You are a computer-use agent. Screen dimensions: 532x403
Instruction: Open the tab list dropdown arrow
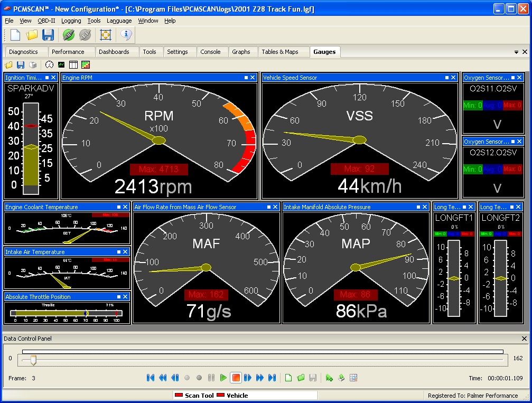[x=516, y=52]
